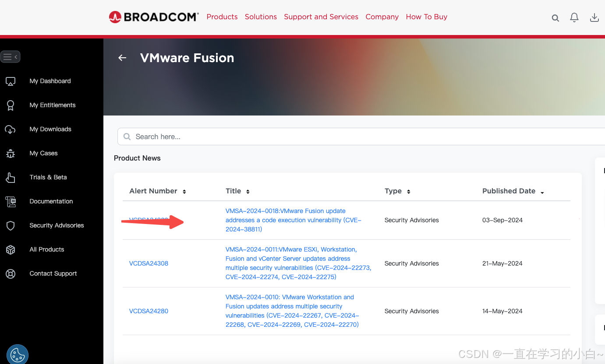Click Security Advisories type in VMSA-2024-0018 row
Viewport: 605px width, 364px height.
coord(411,220)
